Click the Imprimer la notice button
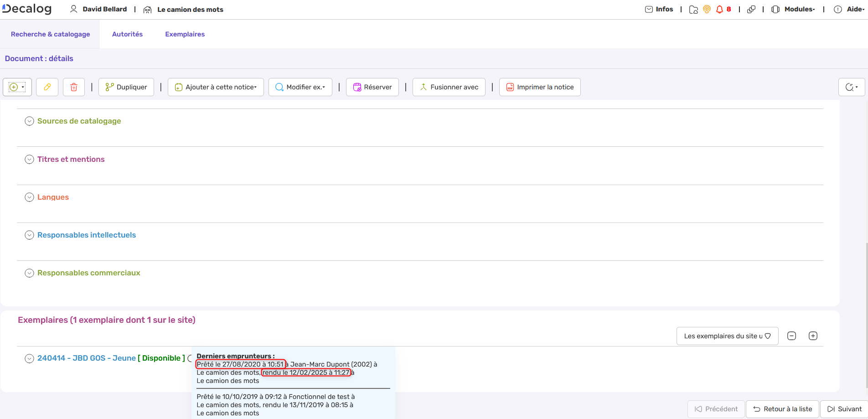 (x=540, y=87)
